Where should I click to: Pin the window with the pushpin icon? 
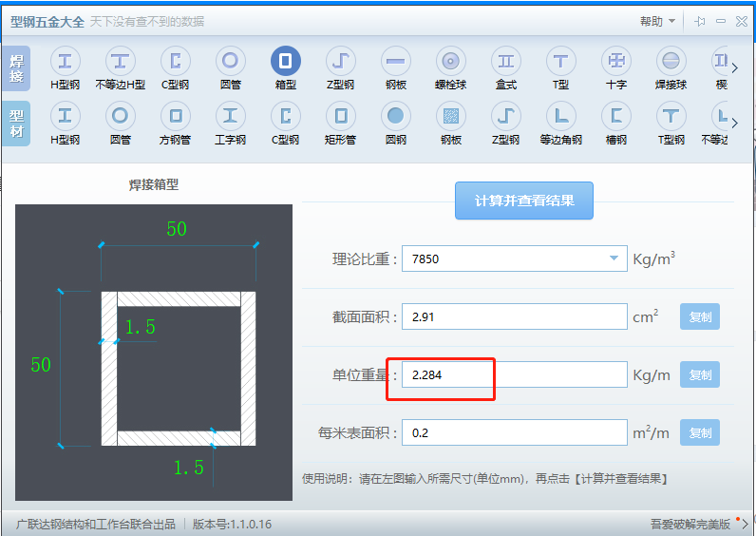click(700, 21)
